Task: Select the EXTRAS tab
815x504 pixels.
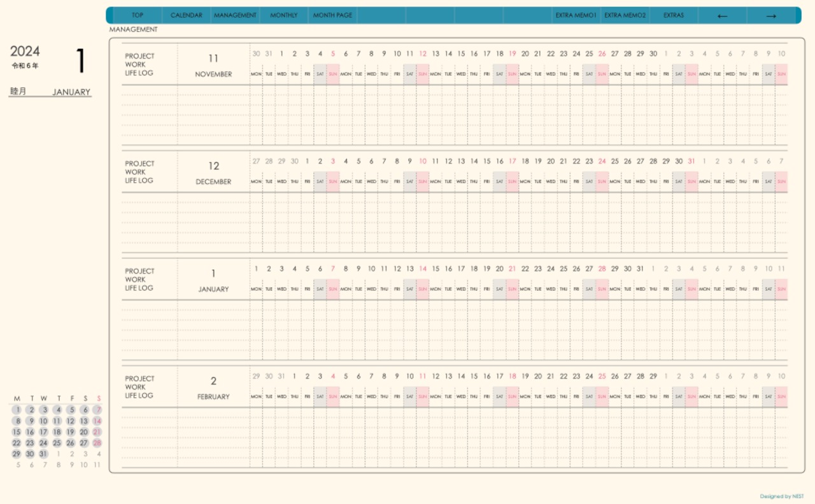Action: pos(674,15)
